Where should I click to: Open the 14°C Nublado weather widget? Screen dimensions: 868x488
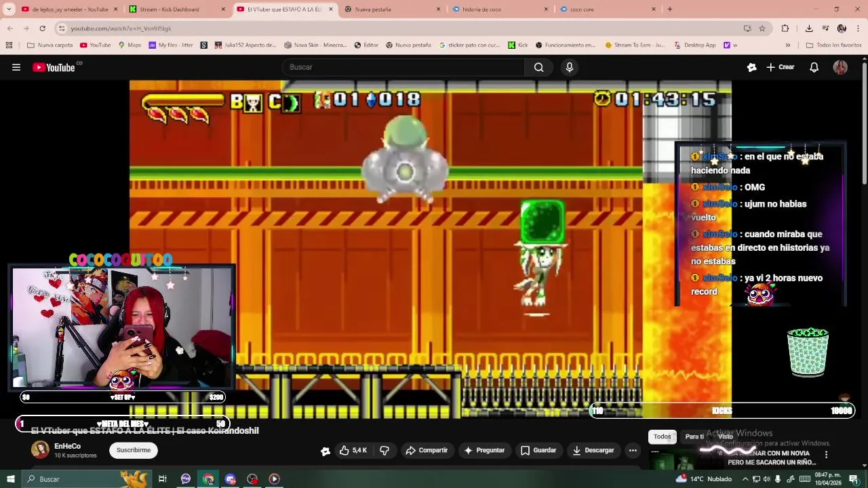[704, 479]
